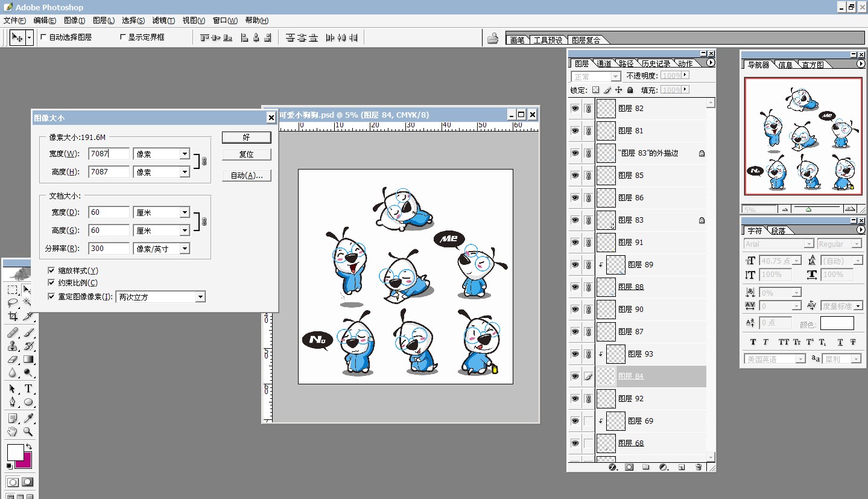This screenshot has width=868, height=499.
Task: Select the Pen tool
Action: pos(12,402)
